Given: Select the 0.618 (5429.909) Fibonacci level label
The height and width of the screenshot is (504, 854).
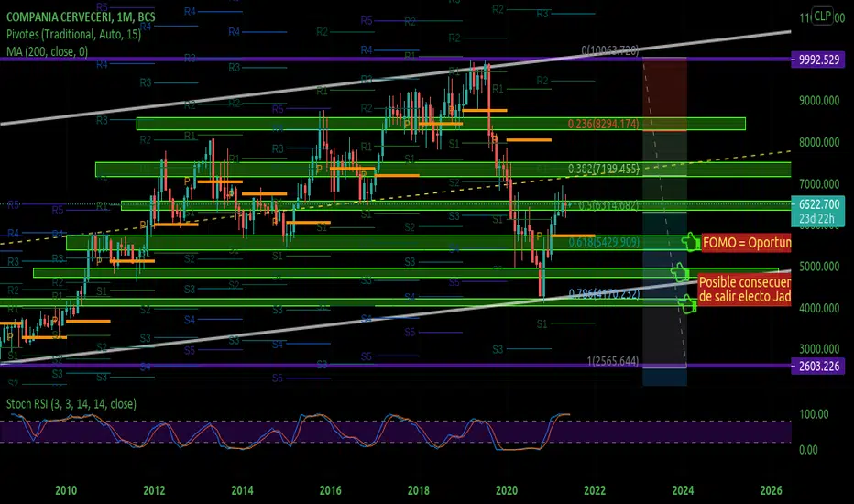Looking at the screenshot, I should click(604, 241).
